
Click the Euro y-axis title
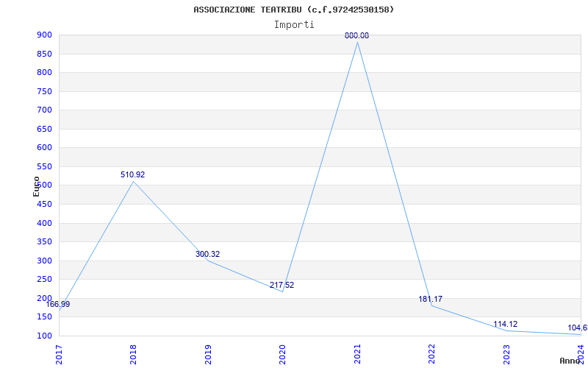[x=36, y=186]
